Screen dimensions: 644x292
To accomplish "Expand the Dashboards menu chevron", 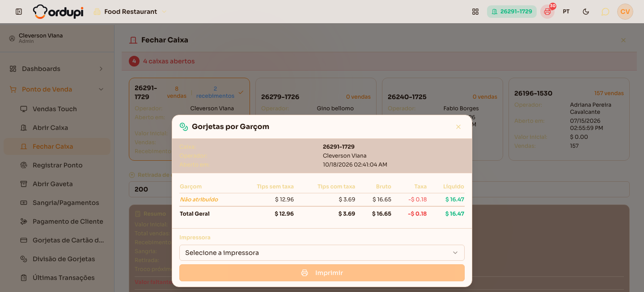I will (101, 69).
